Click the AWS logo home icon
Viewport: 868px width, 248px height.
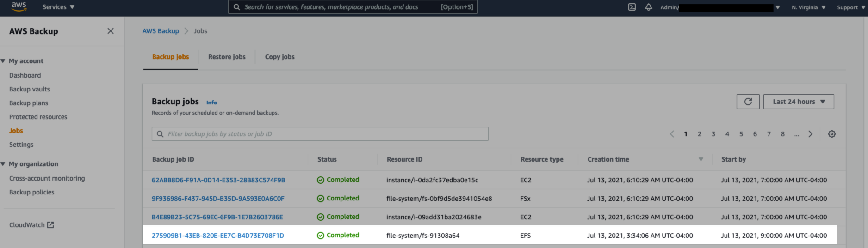coord(19,6)
